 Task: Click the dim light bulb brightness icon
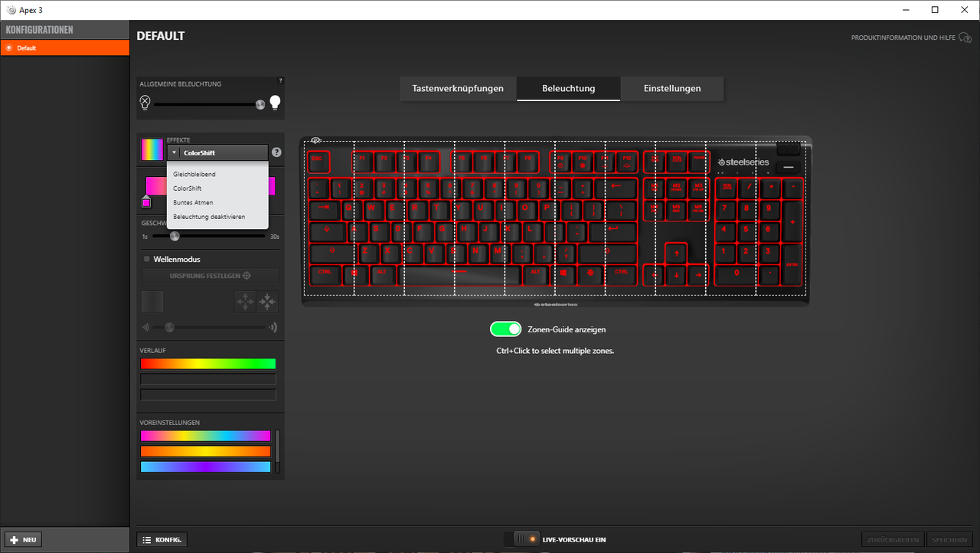tap(145, 103)
